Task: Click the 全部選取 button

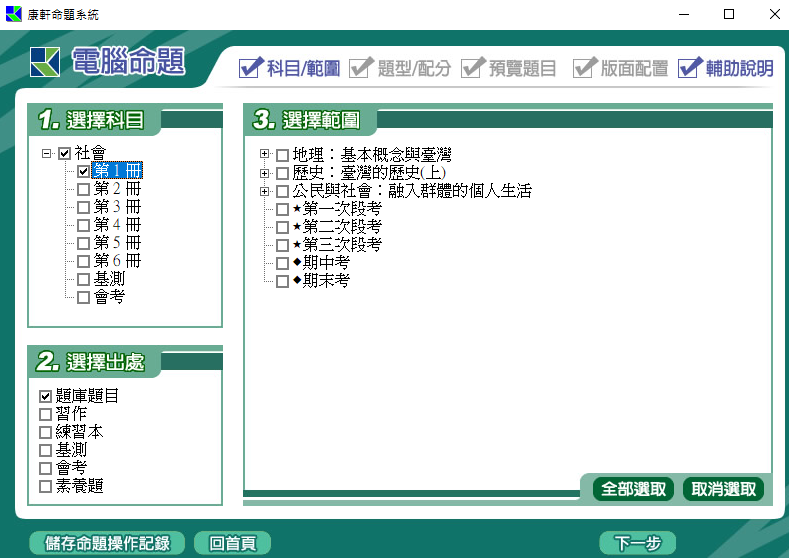Action: coord(633,489)
